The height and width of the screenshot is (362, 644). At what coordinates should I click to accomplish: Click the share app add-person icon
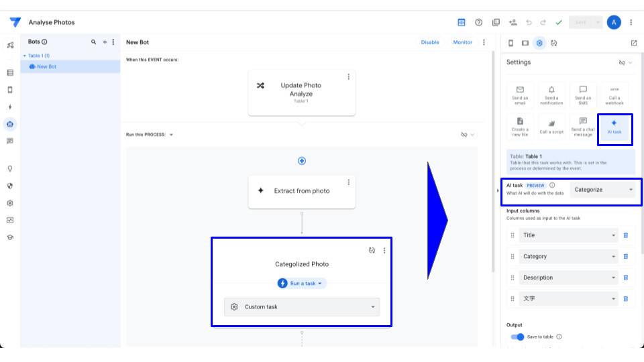tap(513, 22)
